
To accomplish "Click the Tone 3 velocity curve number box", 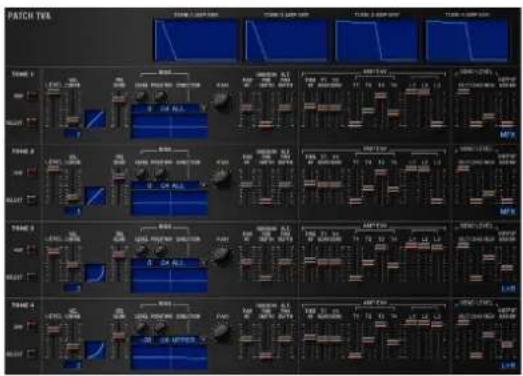I will (72, 288).
